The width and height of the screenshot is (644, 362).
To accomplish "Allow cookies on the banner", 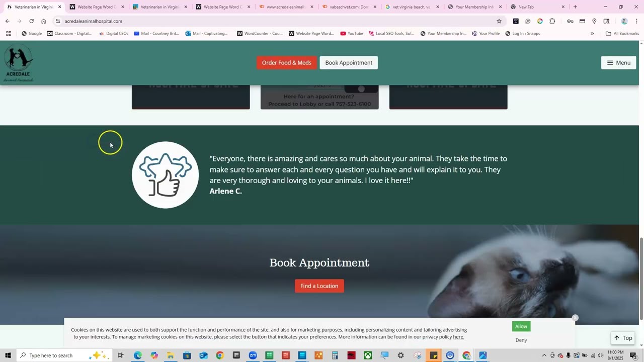I will click(521, 326).
